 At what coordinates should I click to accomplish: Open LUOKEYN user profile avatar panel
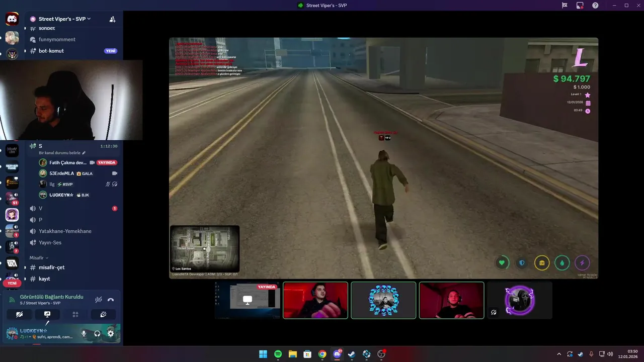(x=12, y=333)
